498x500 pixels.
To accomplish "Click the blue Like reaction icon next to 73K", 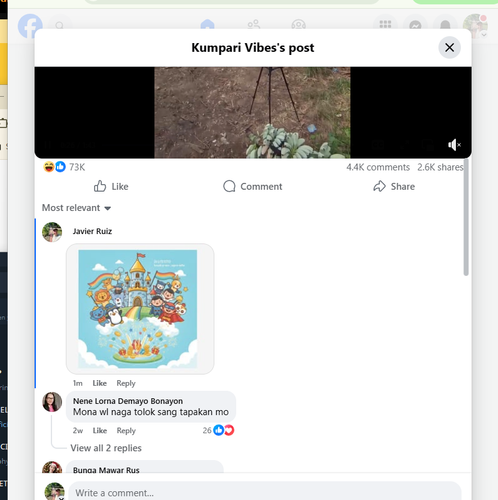I will [60, 167].
